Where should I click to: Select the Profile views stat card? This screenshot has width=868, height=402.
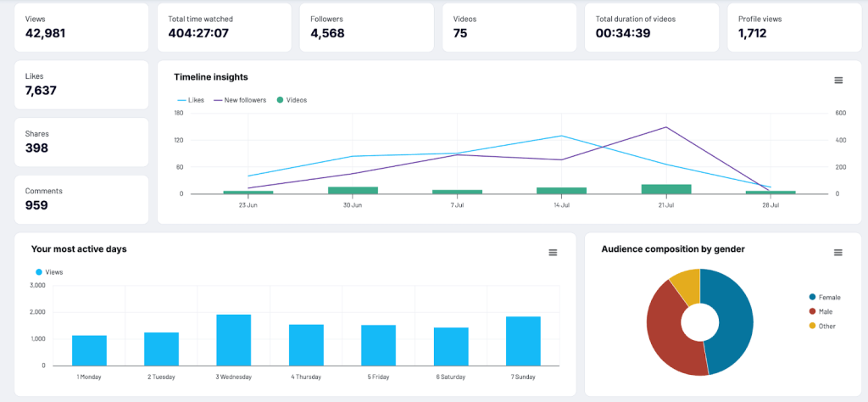pos(793,27)
